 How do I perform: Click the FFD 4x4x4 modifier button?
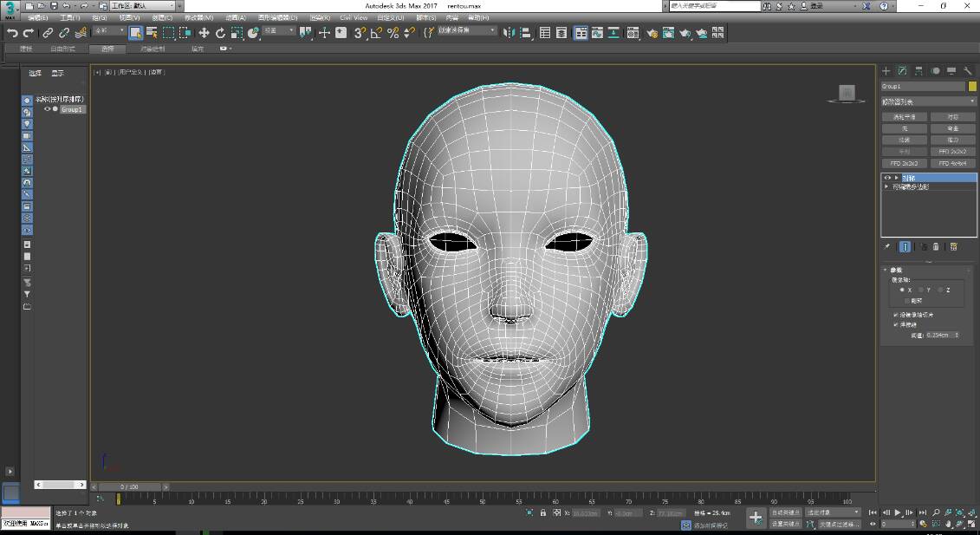pos(952,163)
